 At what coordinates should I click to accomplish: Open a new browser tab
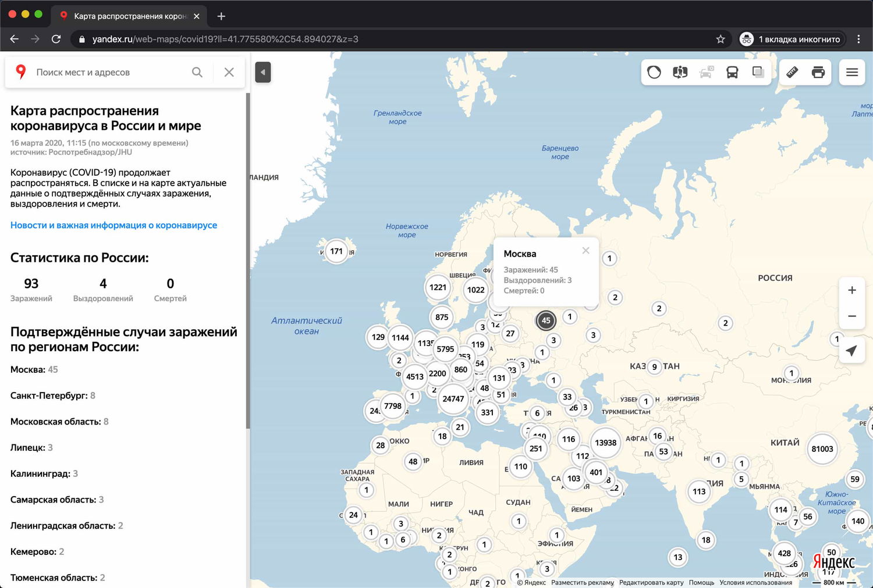pos(221,16)
